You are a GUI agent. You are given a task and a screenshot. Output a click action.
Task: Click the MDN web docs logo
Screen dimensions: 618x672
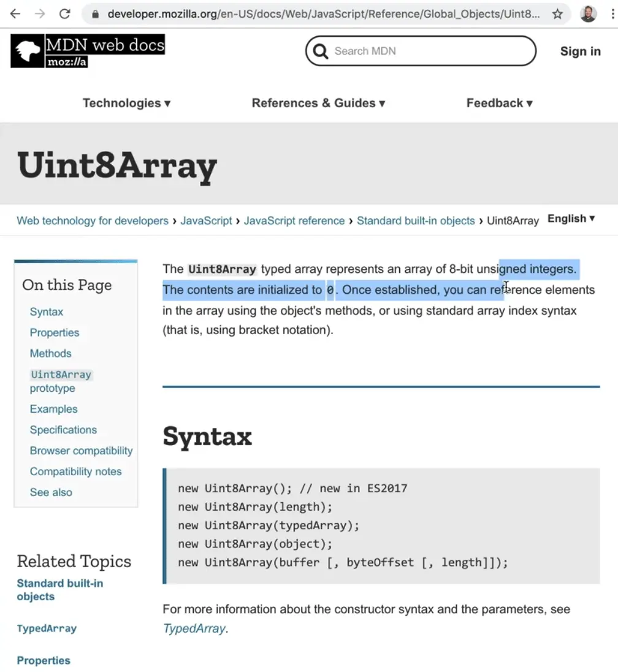click(x=88, y=51)
